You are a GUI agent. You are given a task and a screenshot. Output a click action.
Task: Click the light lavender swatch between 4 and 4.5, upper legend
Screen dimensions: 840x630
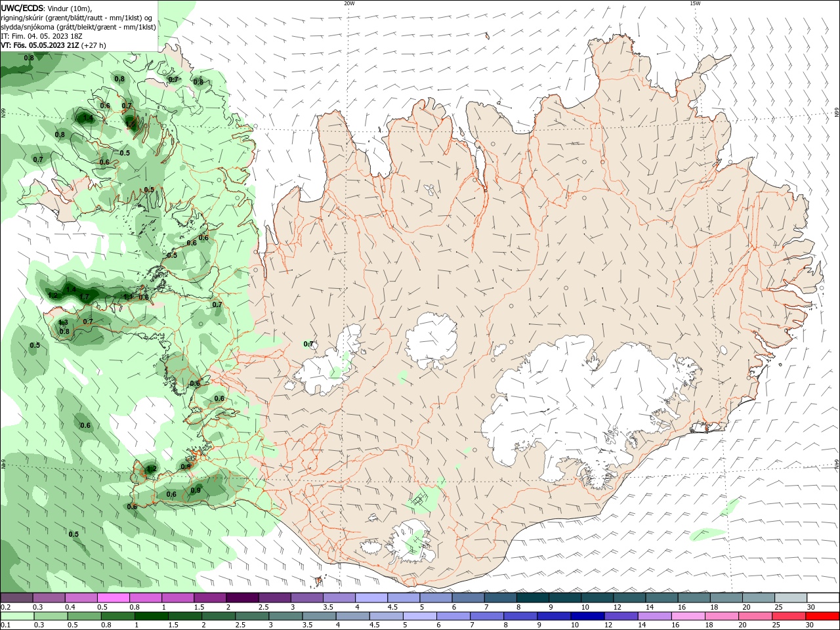click(371, 598)
